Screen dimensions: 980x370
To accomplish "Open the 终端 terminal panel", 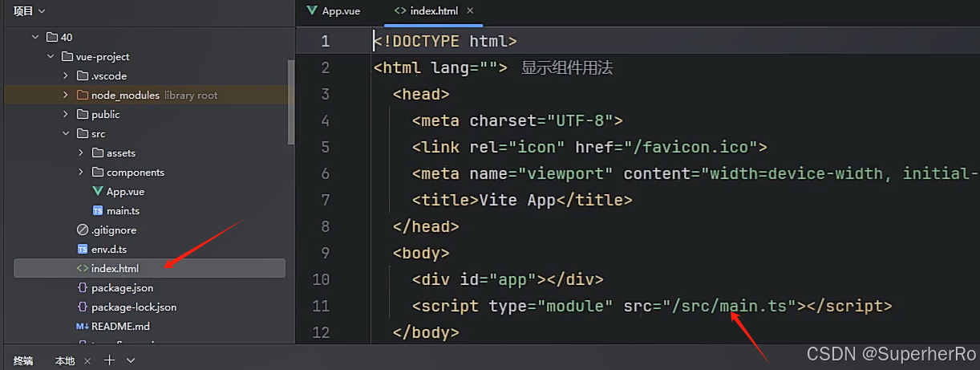I will (23, 360).
